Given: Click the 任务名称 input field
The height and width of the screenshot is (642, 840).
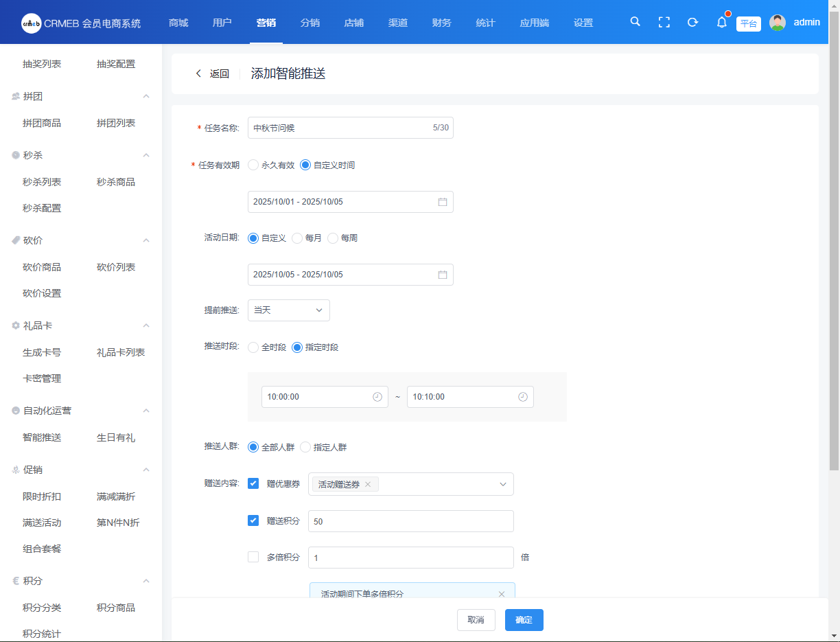Looking at the screenshot, I should click(x=340, y=128).
